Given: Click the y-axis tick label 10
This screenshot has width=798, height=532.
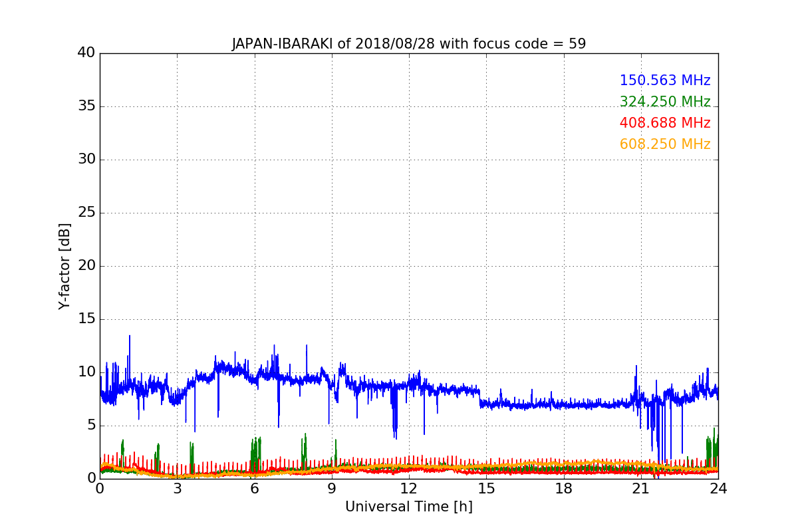Looking at the screenshot, I should tap(86, 372).
